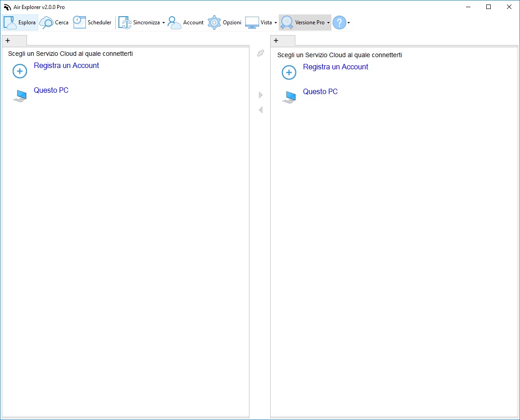
Task: Minimize the Air Explorer window
Action: coord(468,7)
